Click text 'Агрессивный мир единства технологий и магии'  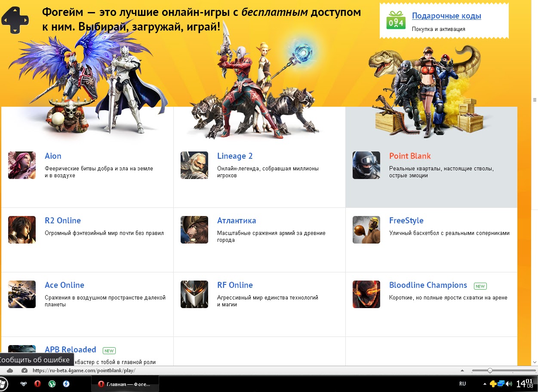(267, 301)
